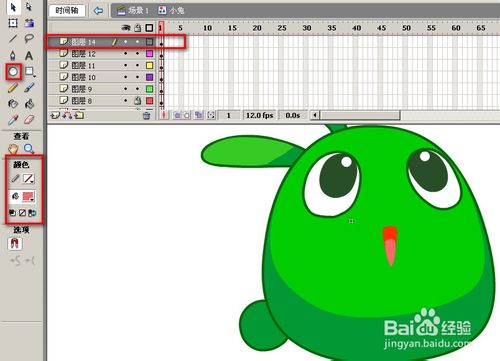This screenshot has width=500, height=361.
Task: Add a motion guide layer
Action: tap(67, 116)
